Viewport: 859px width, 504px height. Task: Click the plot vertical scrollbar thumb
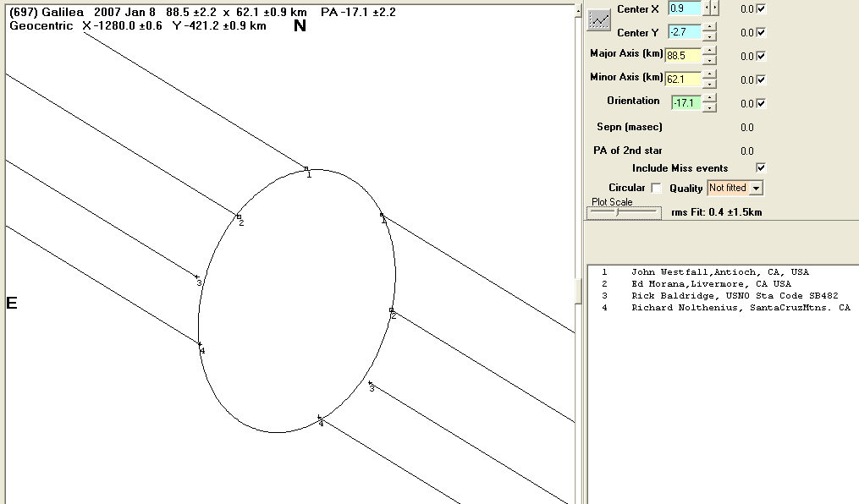coord(579,291)
